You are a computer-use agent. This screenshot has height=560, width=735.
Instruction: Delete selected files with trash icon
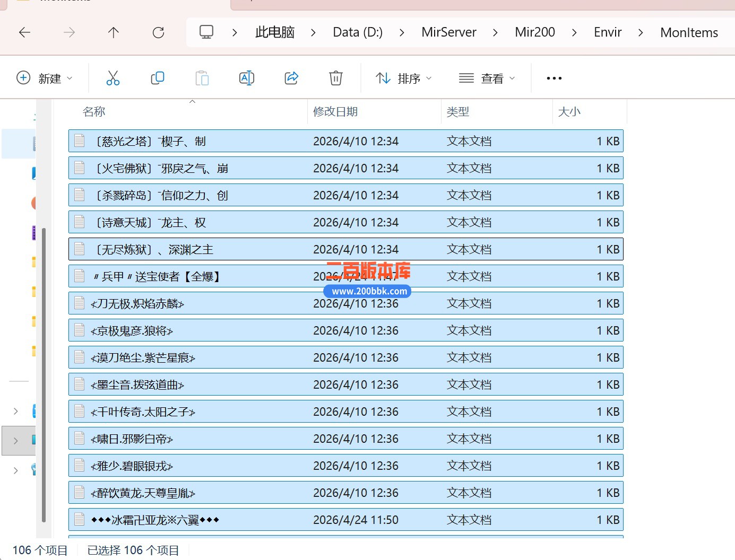[x=336, y=78]
